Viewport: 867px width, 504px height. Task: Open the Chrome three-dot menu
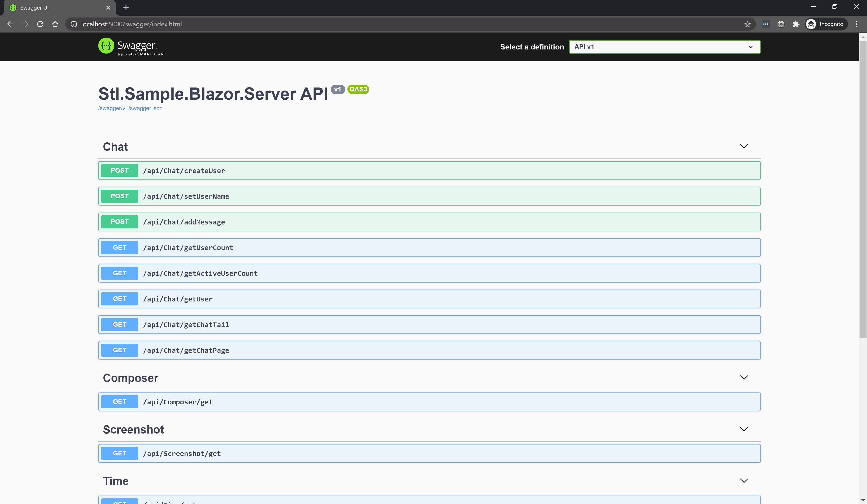857,24
